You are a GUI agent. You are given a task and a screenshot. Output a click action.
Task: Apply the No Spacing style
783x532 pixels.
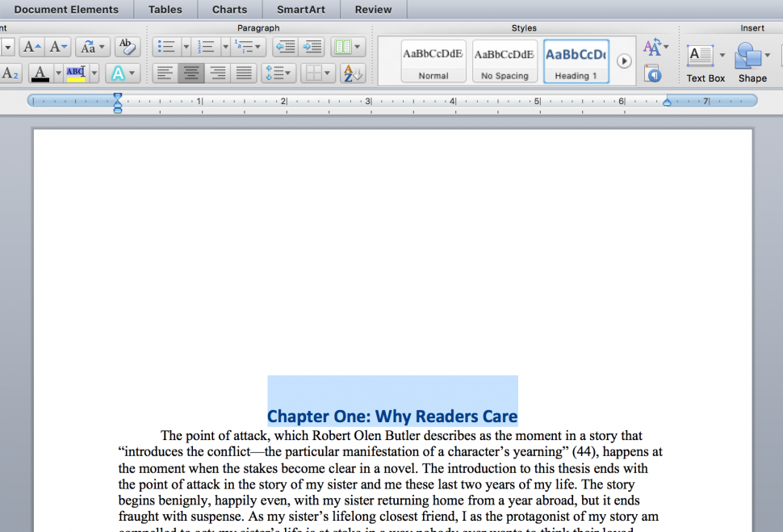[x=504, y=61]
